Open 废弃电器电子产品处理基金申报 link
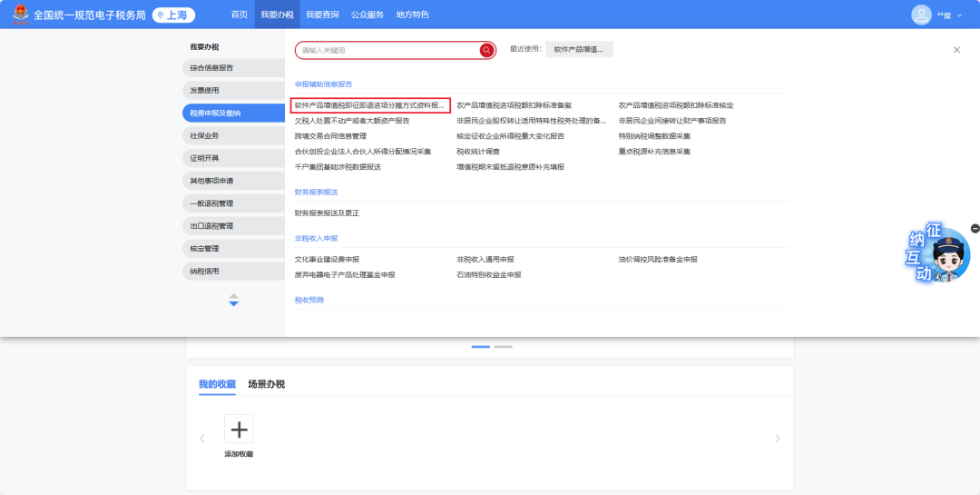The width and height of the screenshot is (980, 495). point(345,274)
